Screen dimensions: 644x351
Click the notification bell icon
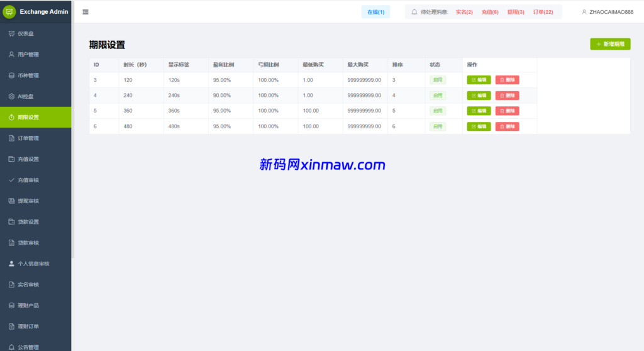[414, 12]
